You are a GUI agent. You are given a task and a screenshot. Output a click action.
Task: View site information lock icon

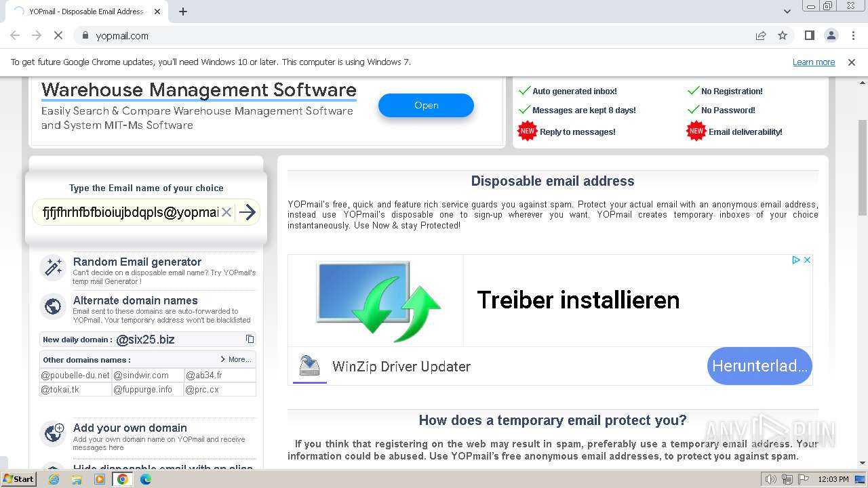tap(85, 35)
